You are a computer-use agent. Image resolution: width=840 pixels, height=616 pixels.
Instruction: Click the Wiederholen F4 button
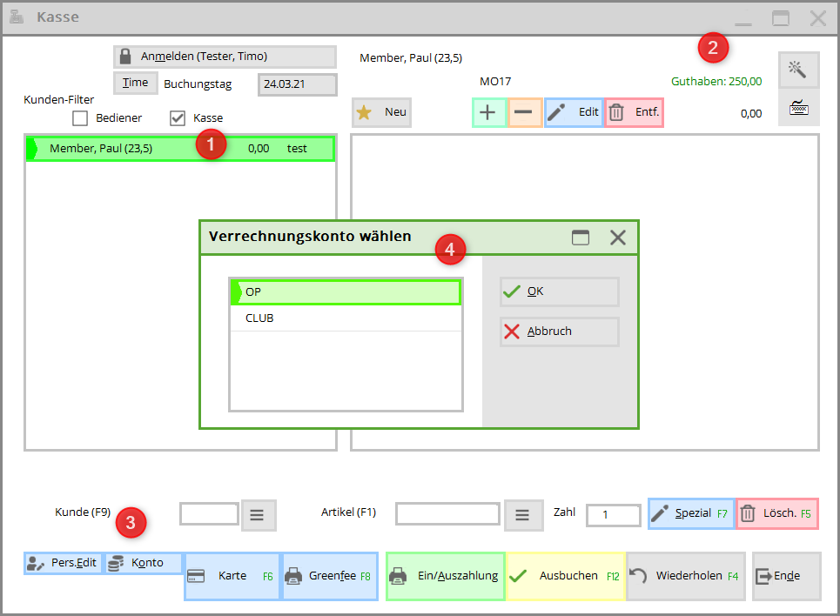click(686, 576)
